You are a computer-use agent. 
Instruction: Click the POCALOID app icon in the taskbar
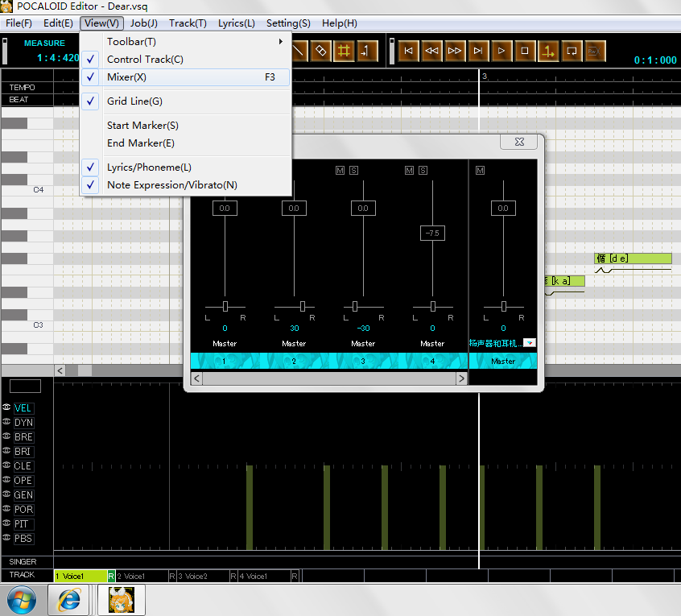coord(122,600)
